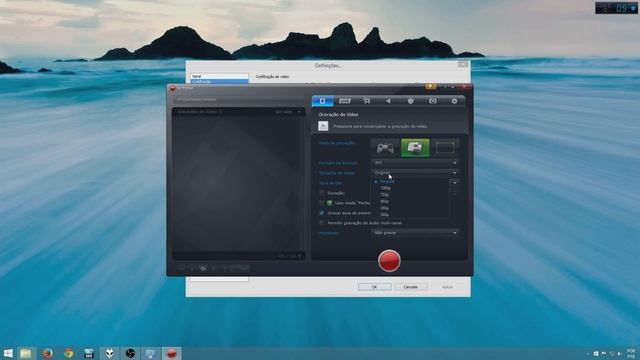Open the video size dropdown showing Original
Viewport: 640px width, 360px height.
(x=415, y=173)
